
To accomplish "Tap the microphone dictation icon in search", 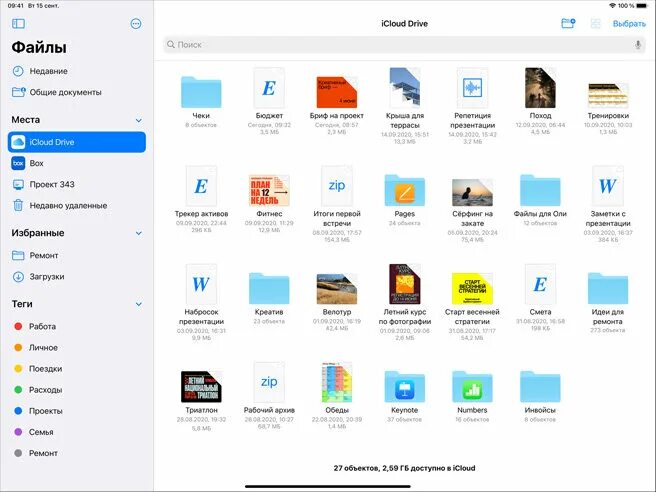I will click(638, 44).
